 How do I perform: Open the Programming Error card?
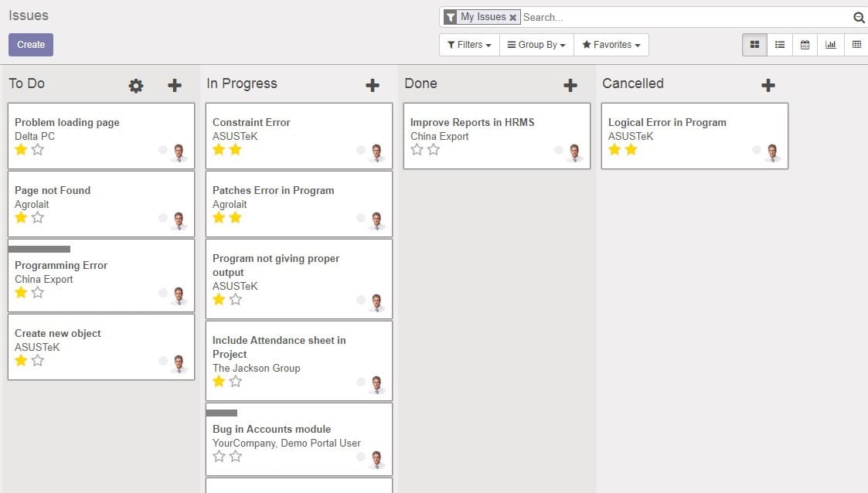point(101,275)
